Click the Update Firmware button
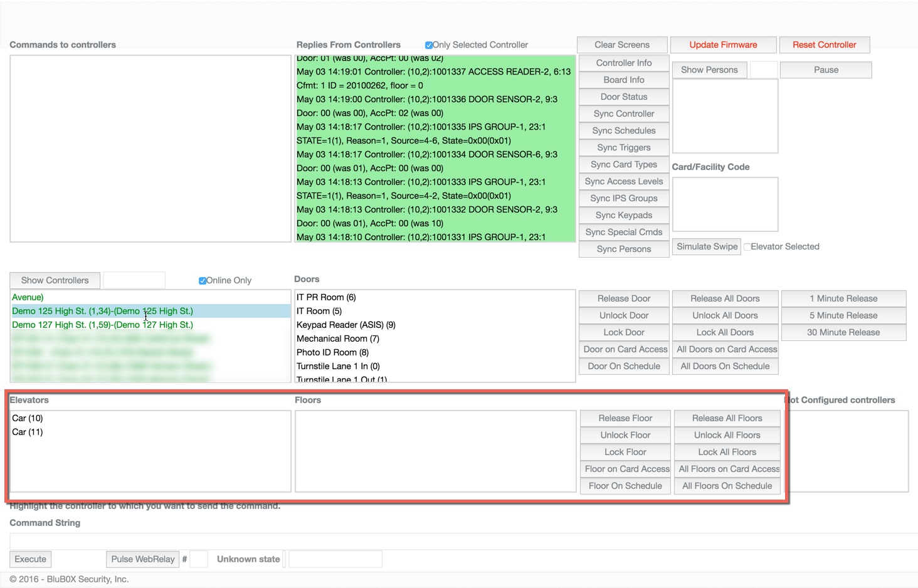 pos(723,45)
